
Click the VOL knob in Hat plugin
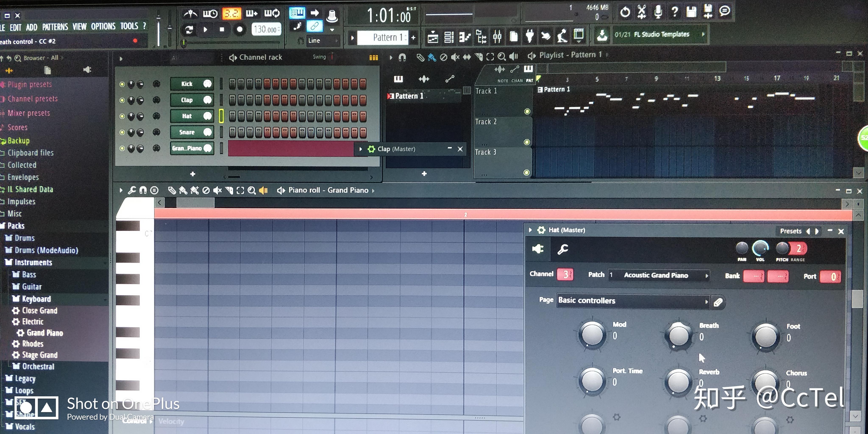760,249
